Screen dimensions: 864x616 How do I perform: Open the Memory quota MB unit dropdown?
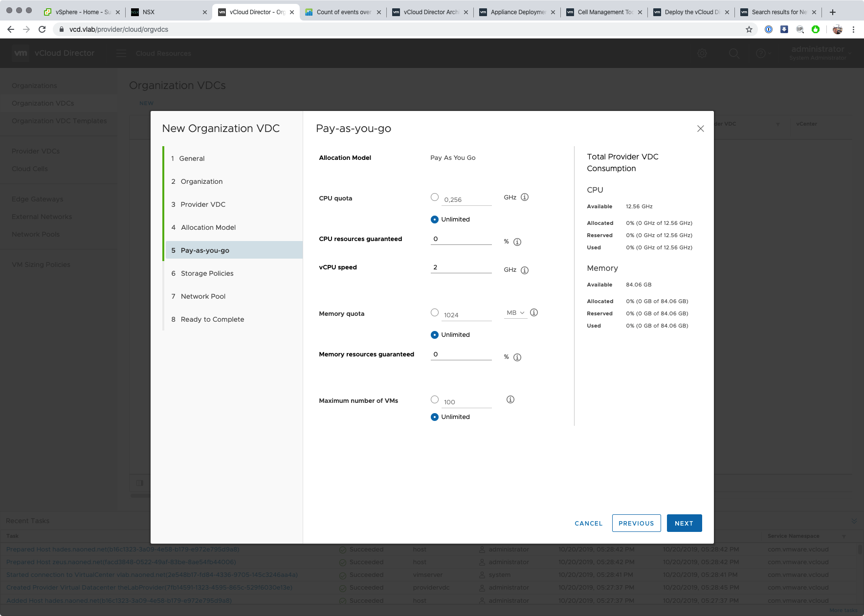point(515,313)
